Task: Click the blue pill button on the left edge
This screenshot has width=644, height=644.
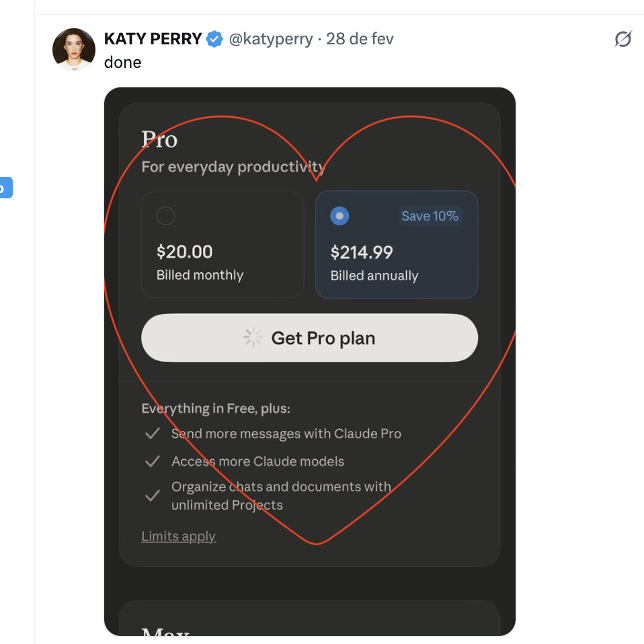Action: [x=6, y=188]
